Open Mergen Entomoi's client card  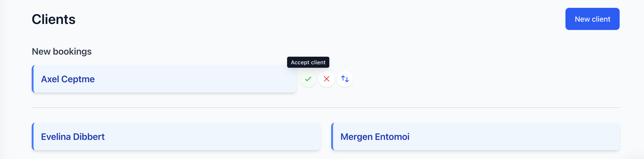click(375, 137)
